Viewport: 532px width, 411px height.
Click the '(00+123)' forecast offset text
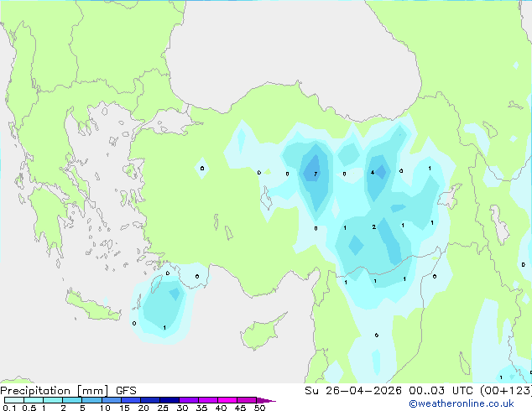pos(505,391)
